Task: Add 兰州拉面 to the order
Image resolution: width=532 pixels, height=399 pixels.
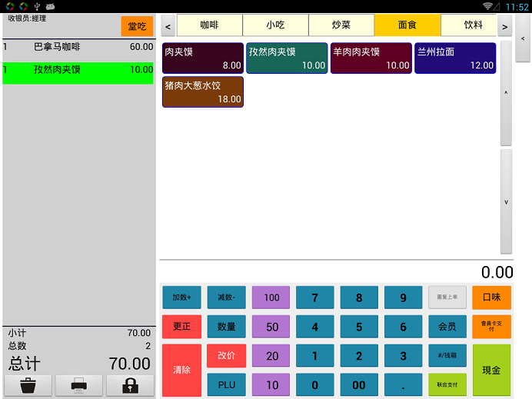Action: point(455,58)
